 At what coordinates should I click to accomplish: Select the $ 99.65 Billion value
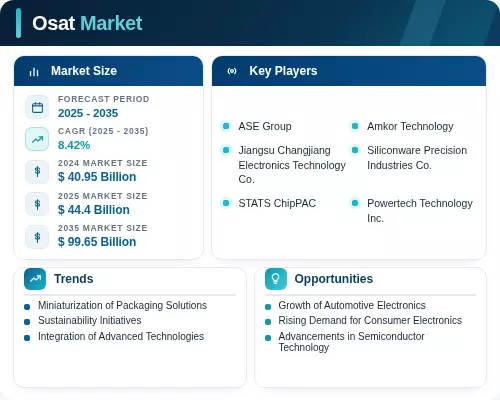coord(97,242)
